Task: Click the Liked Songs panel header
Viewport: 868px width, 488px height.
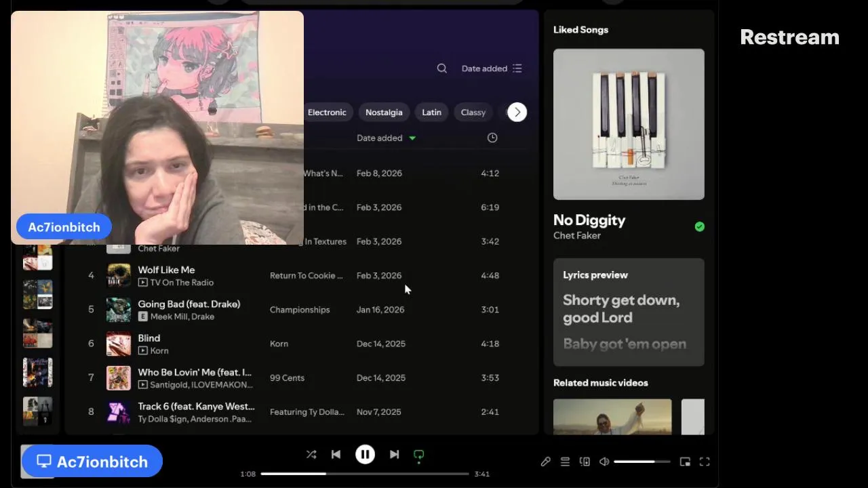Action: pyautogui.click(x=580, y=30)
